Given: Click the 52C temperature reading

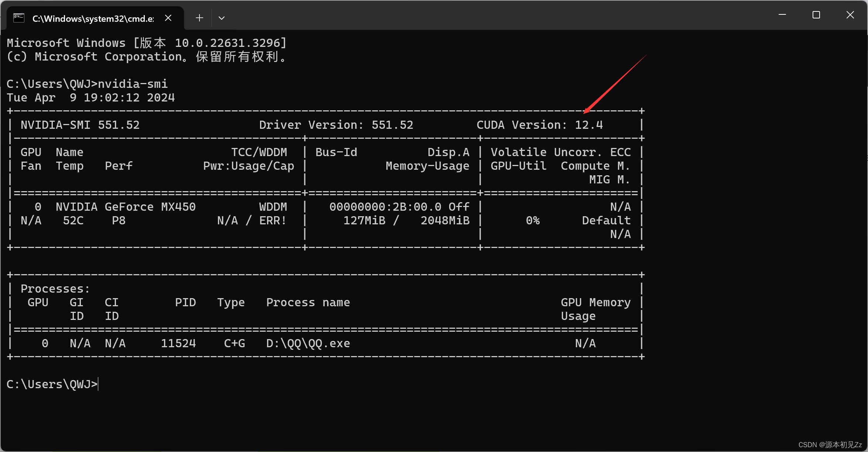Looking at the screenshot, I should click(73, 221).
